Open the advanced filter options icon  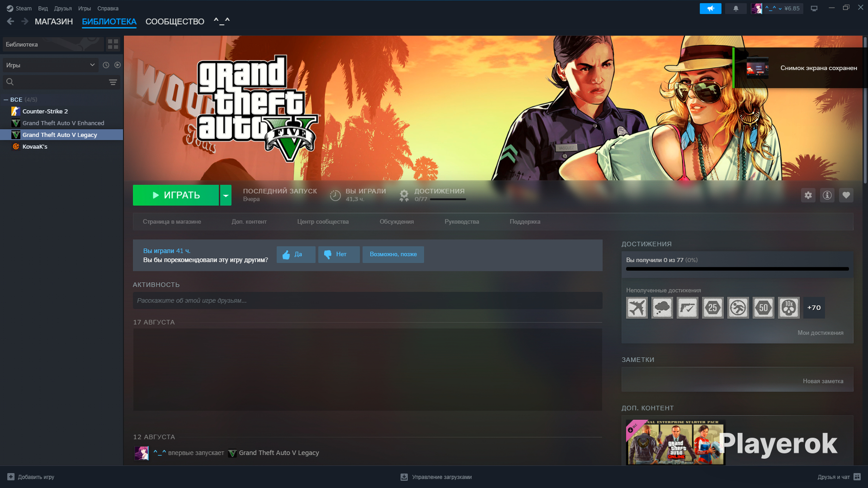point(113,82)
